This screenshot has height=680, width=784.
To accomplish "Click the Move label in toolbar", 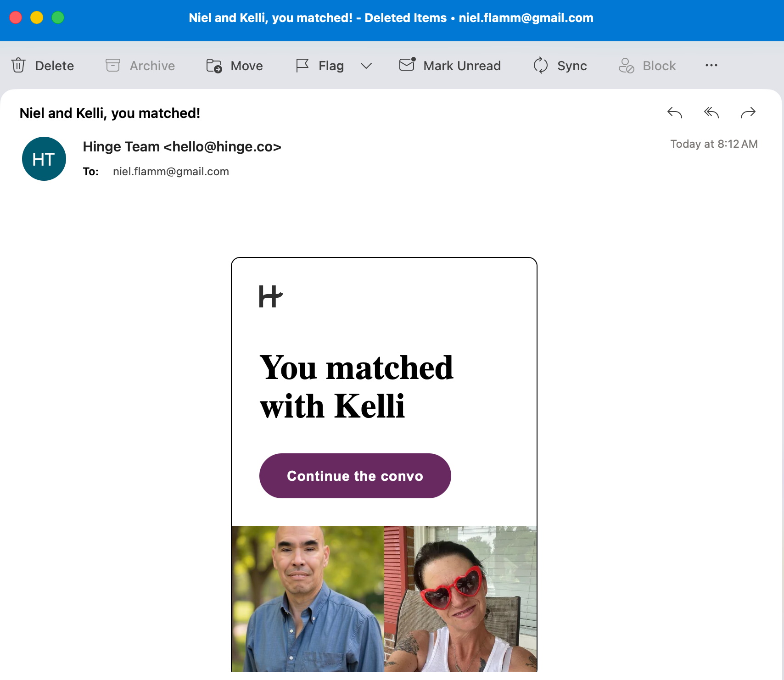I will (247, 66).
